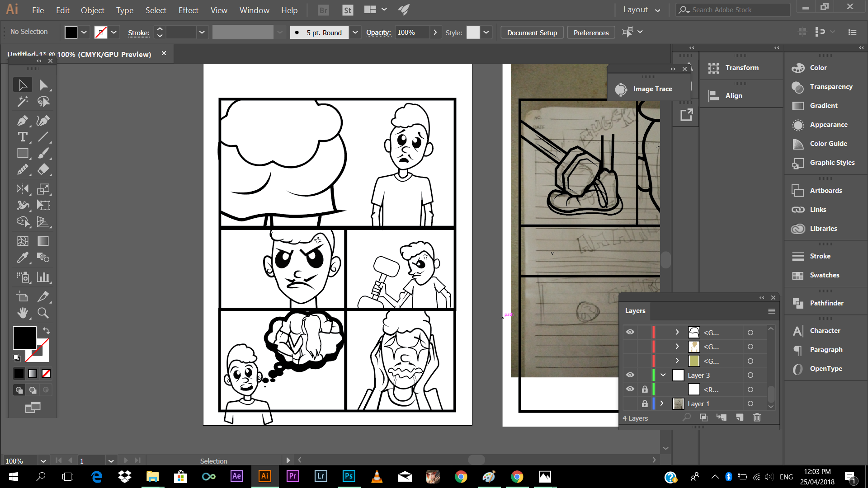Select the Direct Selection tool
Screen dimensions: 868x488
(43, 85)
